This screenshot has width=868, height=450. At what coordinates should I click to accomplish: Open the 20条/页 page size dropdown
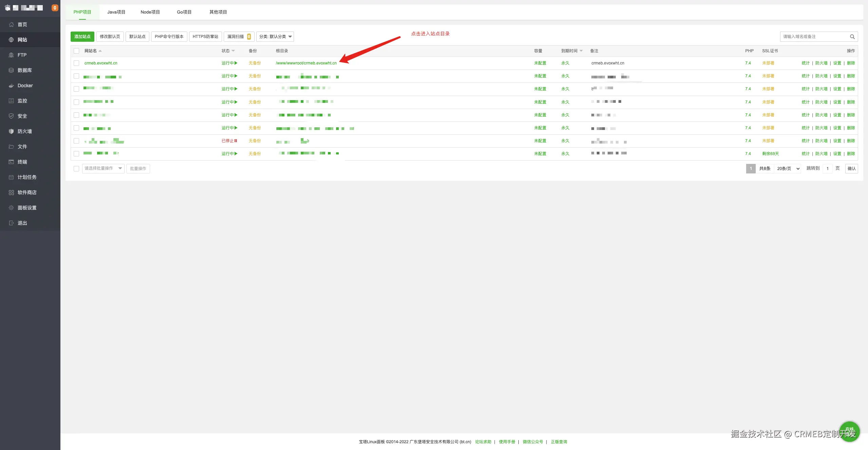pyautogui.click(x=788, y=169)
